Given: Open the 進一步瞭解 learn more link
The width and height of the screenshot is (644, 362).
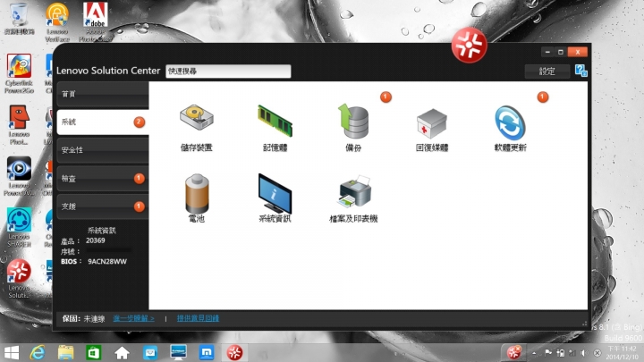Looking at the screenshot, I should (x=133, y=318).
